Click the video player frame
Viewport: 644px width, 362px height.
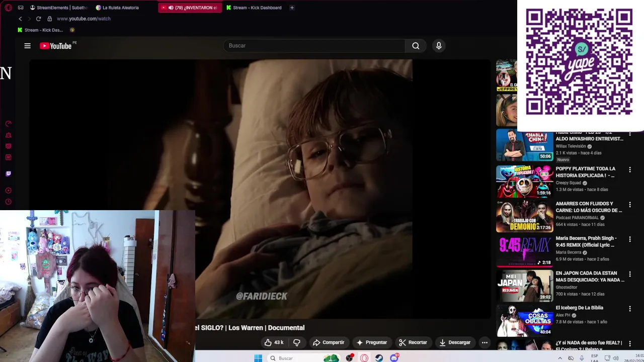coord(260,189)
